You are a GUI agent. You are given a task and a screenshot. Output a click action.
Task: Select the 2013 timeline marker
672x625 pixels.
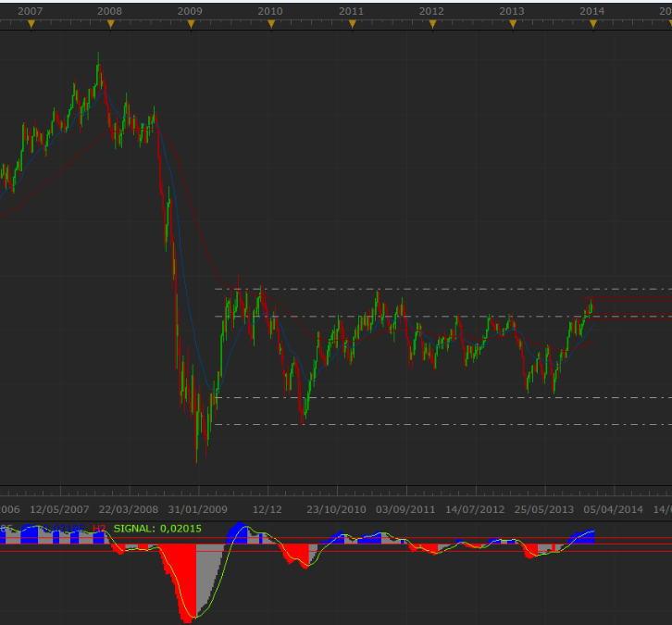512,24
